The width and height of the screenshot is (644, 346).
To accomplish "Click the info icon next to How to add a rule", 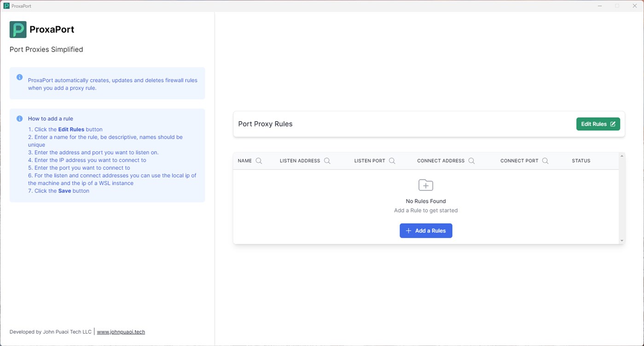I will (x=19, y=119).
